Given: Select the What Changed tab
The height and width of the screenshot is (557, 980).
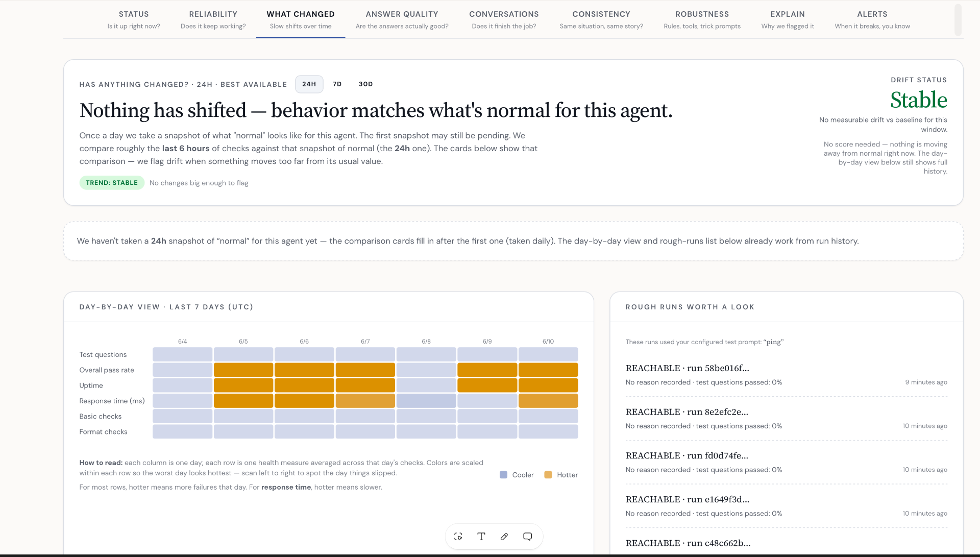Looking at the screenshot, I should pos(301,19).
